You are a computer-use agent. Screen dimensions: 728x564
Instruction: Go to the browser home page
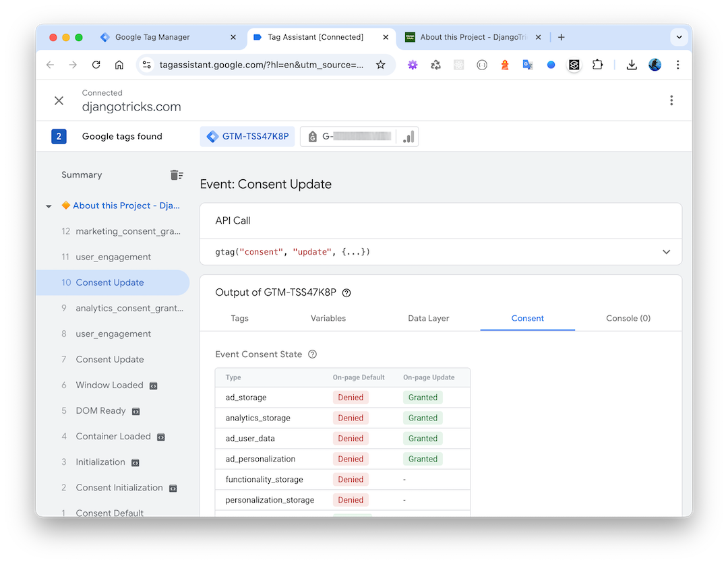pyautogui.click(x=119, y=65)
